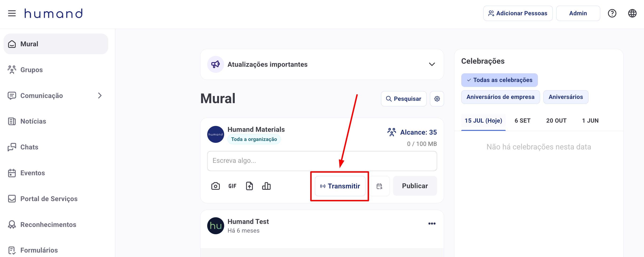Screen dimensions: 644x257
Task: Toggle the Todas as celebrações filter
Action: [499, 80]
